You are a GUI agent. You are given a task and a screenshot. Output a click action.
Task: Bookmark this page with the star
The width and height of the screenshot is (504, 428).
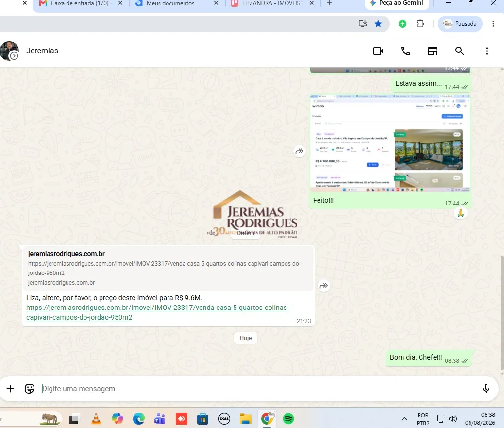coord(378,23)
